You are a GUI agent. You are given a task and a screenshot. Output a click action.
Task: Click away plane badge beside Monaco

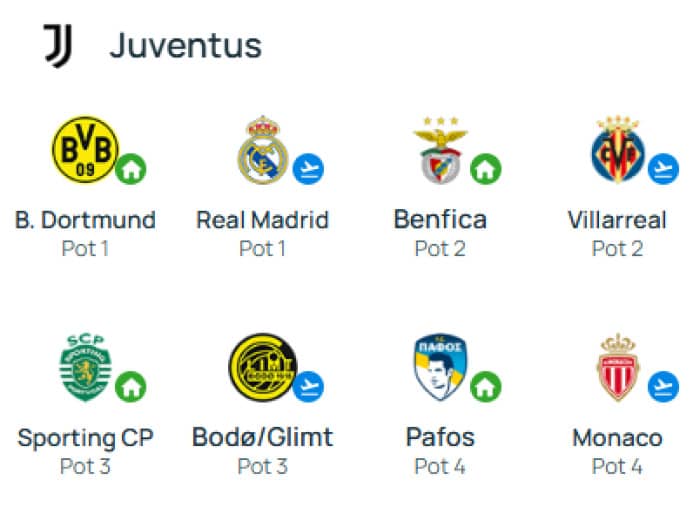(663, 386)
